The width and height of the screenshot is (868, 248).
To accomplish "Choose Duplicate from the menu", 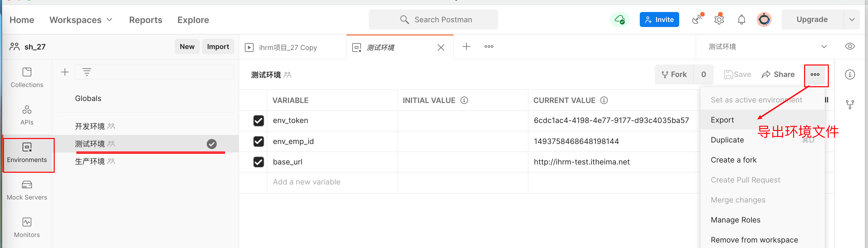I will (x=762, y=140).
